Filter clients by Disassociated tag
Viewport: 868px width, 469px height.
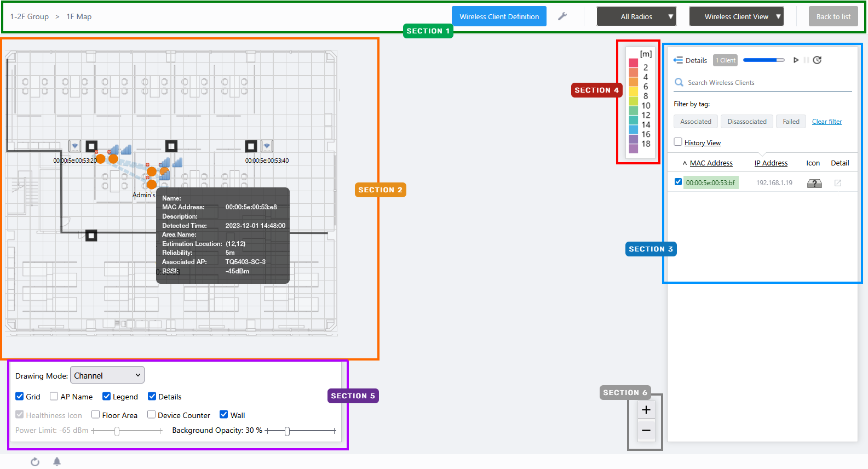click(x=746, y=122)
